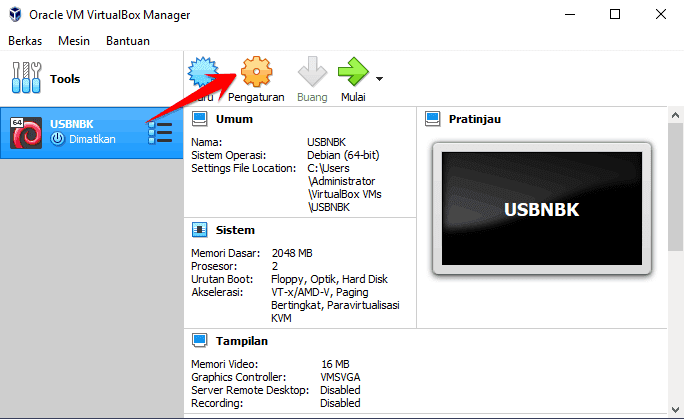
Task: Close the VirtualBox Manager window
Action: pos(661,14)
